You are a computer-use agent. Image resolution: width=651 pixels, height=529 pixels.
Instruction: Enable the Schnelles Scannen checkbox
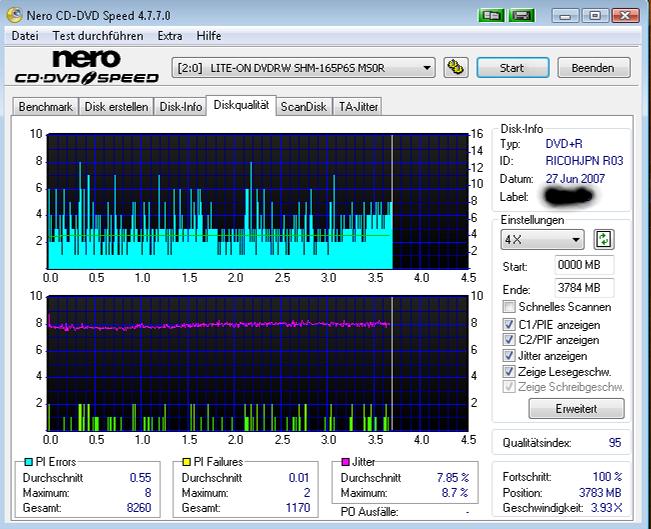click(x=510, y=307)
